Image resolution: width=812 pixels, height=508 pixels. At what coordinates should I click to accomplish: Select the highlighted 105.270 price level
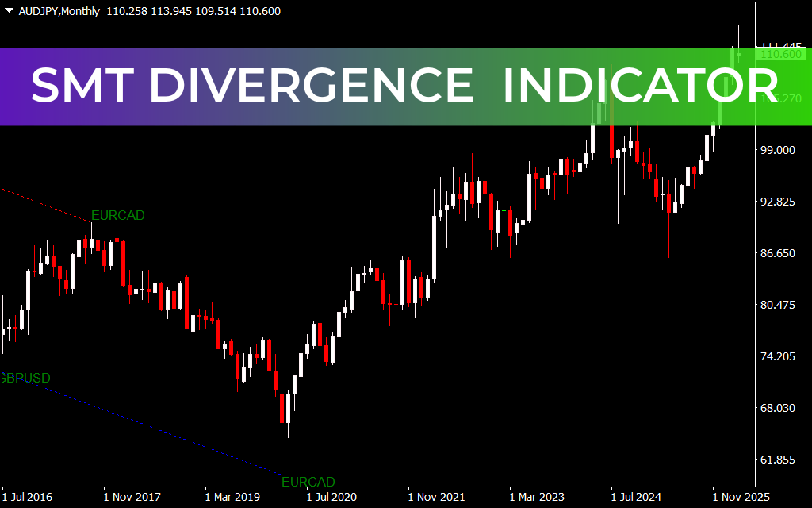[781, 98]
